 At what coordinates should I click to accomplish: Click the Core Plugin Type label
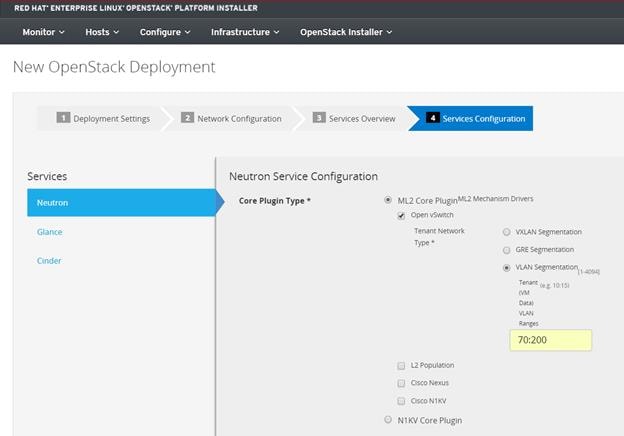pos(275,201)
